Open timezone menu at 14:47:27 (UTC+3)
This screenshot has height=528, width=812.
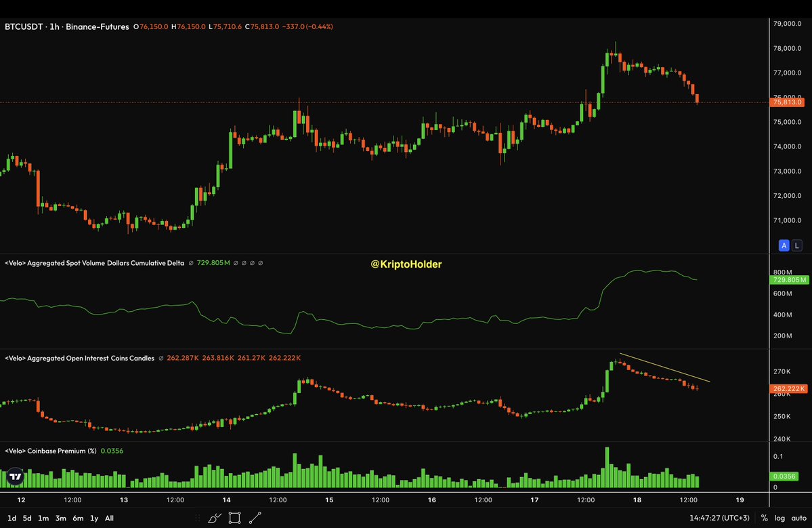pyautogui.click(x=719, y=518)
